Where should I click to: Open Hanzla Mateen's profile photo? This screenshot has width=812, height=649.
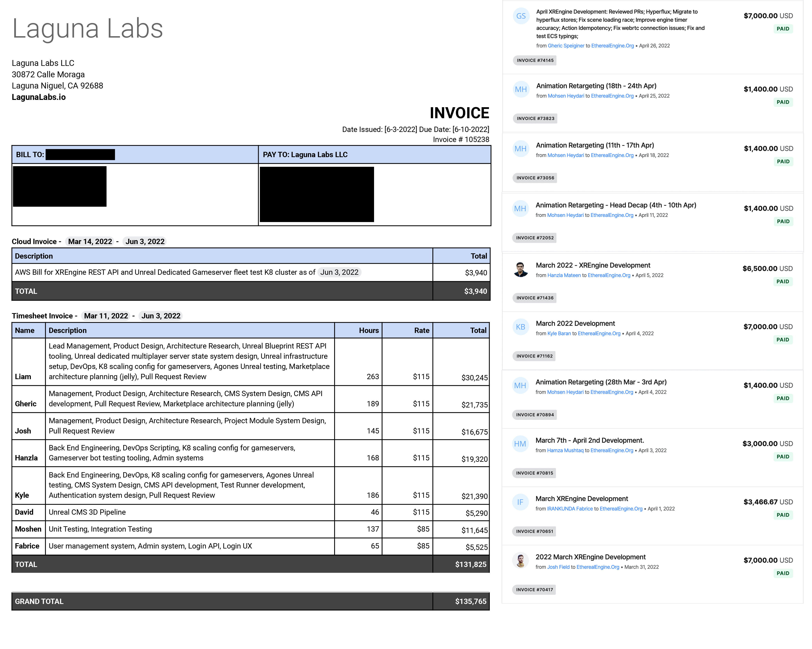[x=520, y=269]
